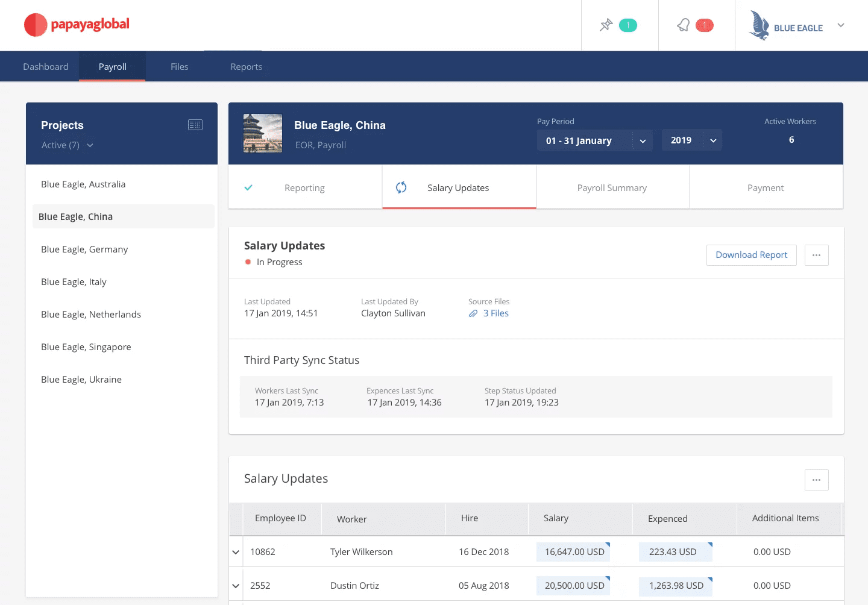Open the Reports menu item

point(246,67)
